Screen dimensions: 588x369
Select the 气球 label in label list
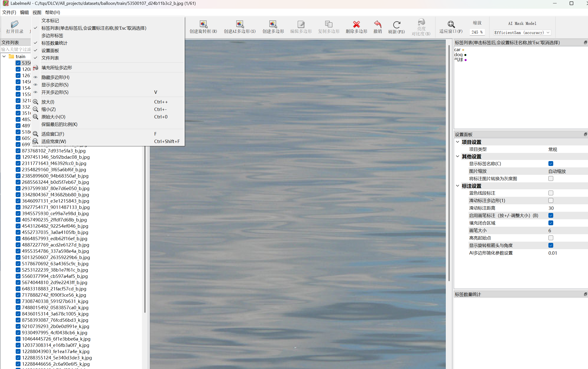pyautogui.click(x=458, y=60)
